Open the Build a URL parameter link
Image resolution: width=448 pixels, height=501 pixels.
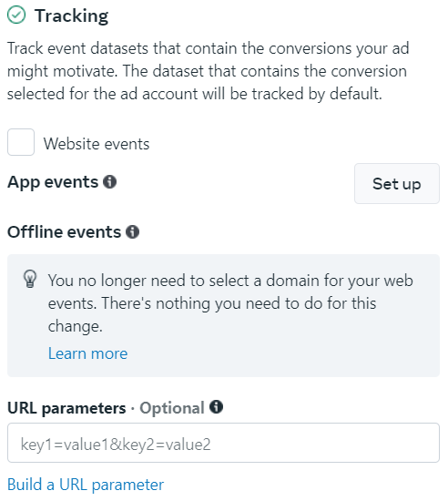pyautogui.click(x=86, y=485)
